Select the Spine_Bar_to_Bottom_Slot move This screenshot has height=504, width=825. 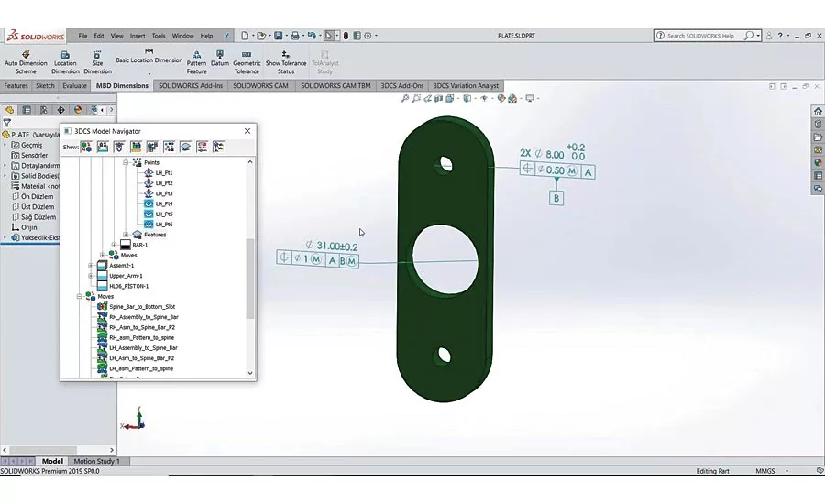click(142, 307)
